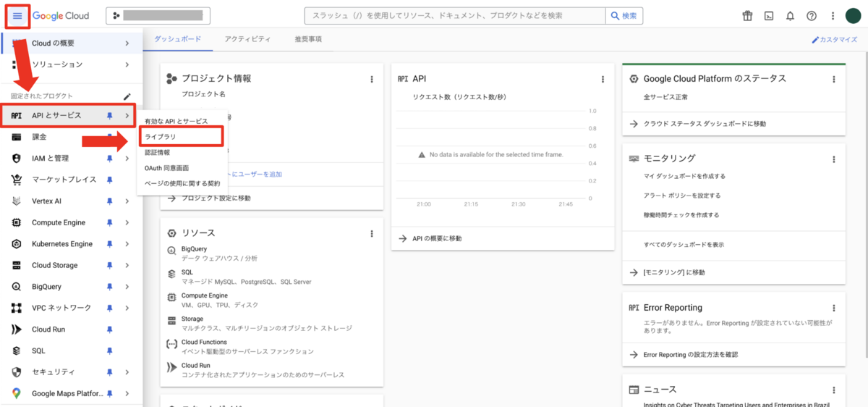Toggle the pin for Compute Engine
The width and height of the screenshot is (868, 407).
coord(110,222)
